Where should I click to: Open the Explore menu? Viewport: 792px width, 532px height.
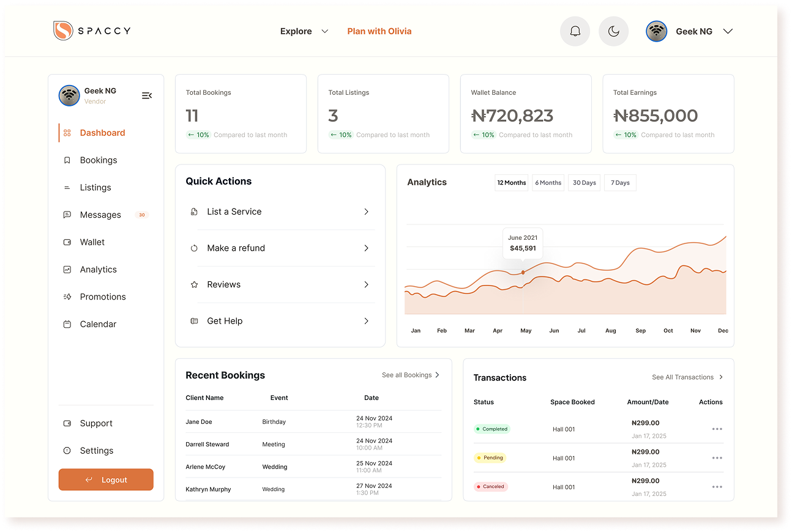296,31
